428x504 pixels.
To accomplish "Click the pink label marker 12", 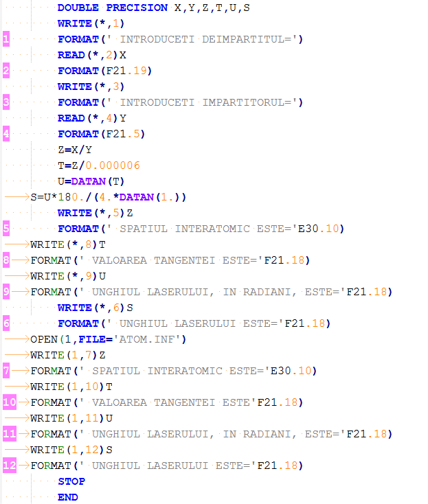I will (x=9, y=466).
